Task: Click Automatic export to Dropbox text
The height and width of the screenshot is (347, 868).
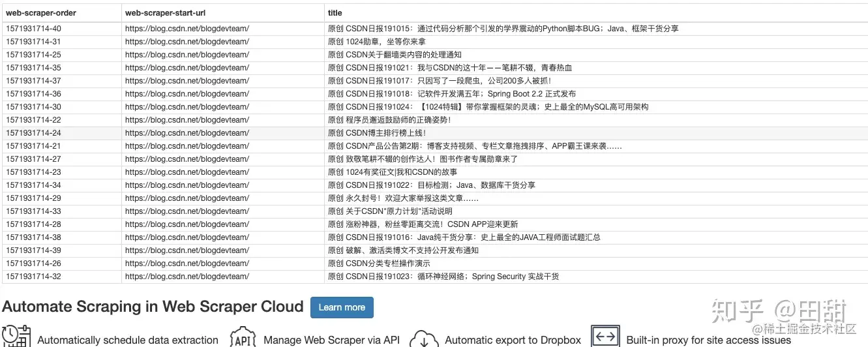Action: 513,340
